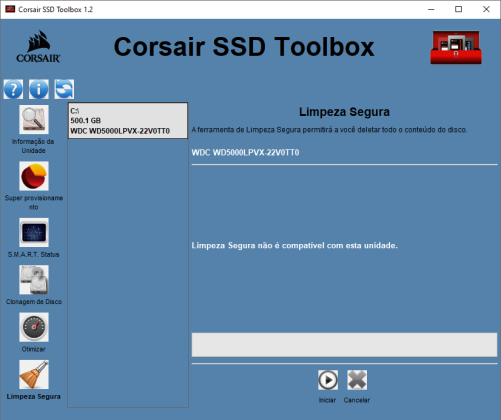This screenshot has height=420, width=501.
Task: Maximize the Corsair SSD Toolbox window
Action: tap(459, 9)
